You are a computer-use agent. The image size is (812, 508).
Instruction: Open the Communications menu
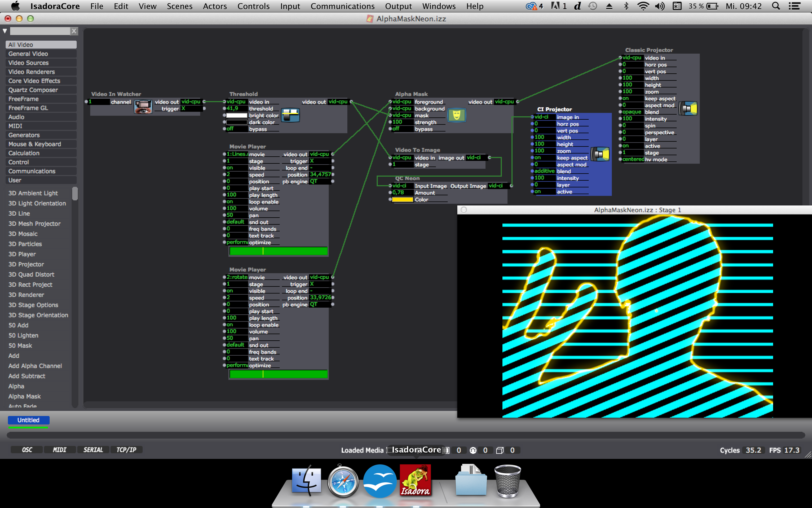tap(342, 6)
